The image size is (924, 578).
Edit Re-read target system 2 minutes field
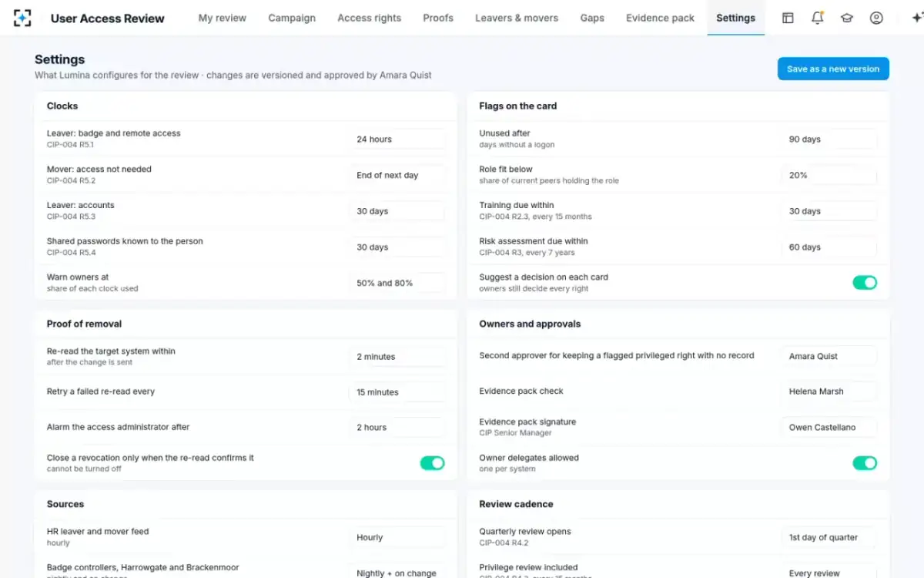tap(397, 357)
